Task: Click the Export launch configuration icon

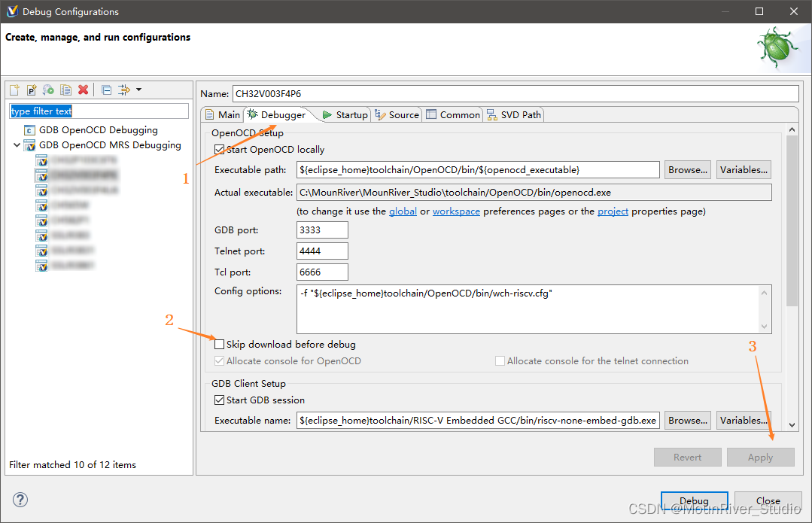Action: [49, 90]
